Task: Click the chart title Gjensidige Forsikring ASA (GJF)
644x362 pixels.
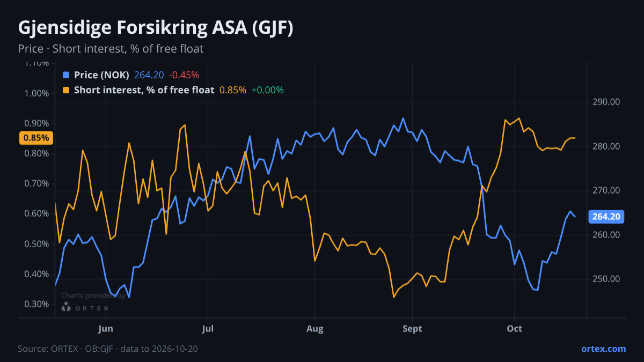Action: pyautogui.click(x=156, y=28)
